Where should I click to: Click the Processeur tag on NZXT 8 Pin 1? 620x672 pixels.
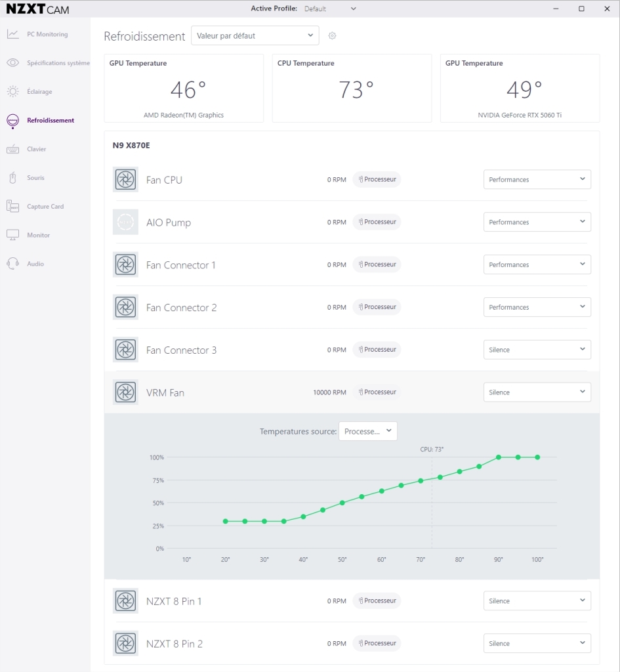[377, 601]
